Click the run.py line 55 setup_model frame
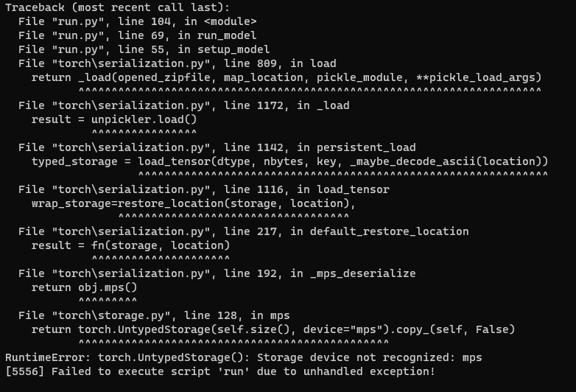Image resolution: width=576 pixels, height=392 pixels. (x=143, y=49)
